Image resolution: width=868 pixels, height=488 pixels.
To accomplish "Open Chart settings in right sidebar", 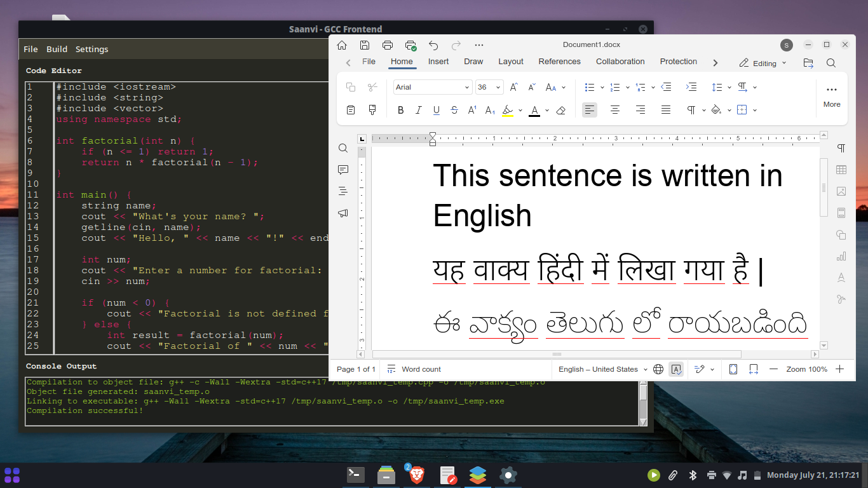I will pos(841,256).
